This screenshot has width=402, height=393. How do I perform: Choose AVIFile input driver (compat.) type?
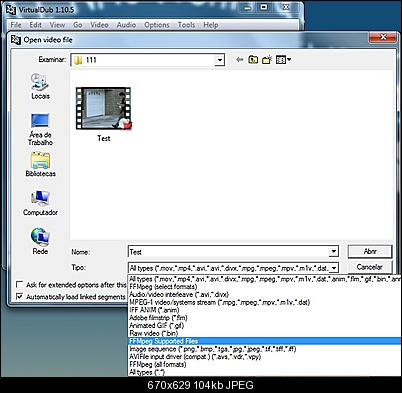pos(265,357)
